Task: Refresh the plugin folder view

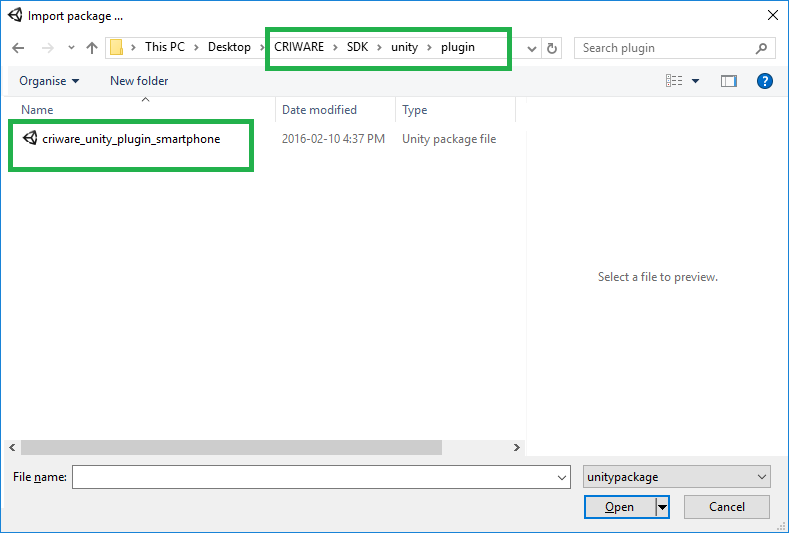Action: pos(551,48)
